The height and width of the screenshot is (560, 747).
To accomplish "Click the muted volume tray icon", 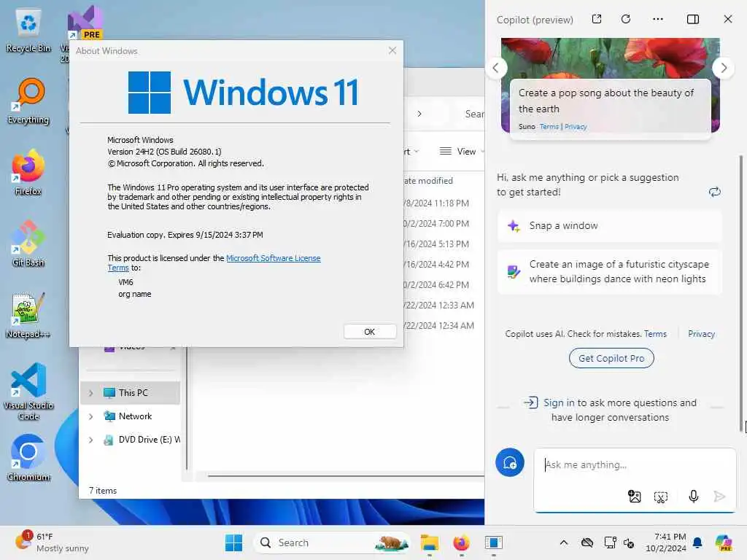I will click(x=629, y=542).
